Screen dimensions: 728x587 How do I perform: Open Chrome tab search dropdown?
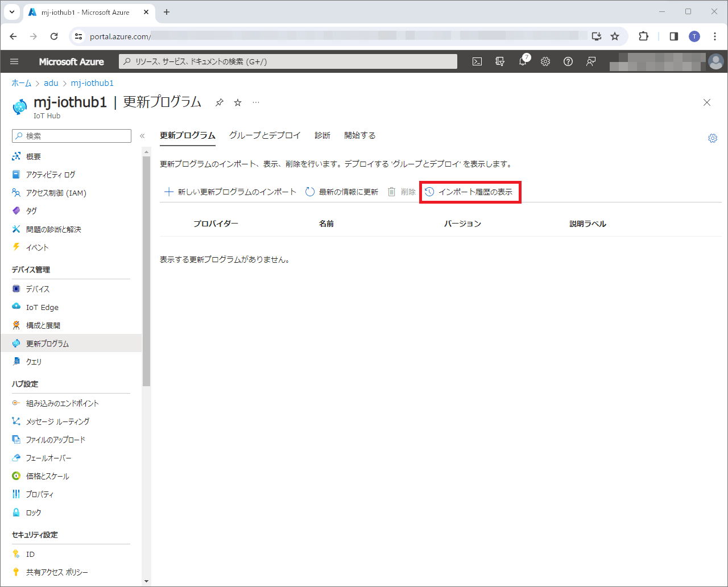[11, 12]
